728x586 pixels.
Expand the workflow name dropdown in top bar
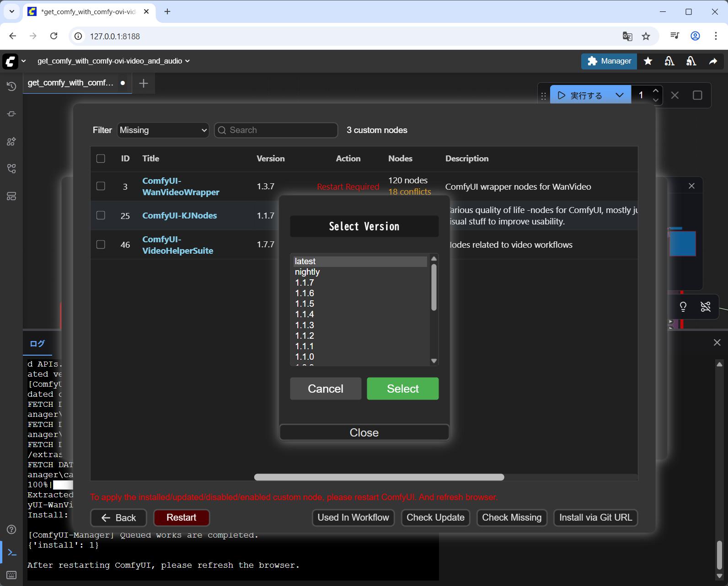(187, 61)
